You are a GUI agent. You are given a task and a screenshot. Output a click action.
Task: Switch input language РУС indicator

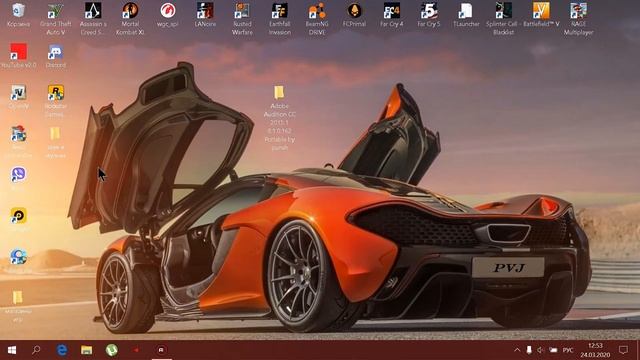[x=568, y=350]
